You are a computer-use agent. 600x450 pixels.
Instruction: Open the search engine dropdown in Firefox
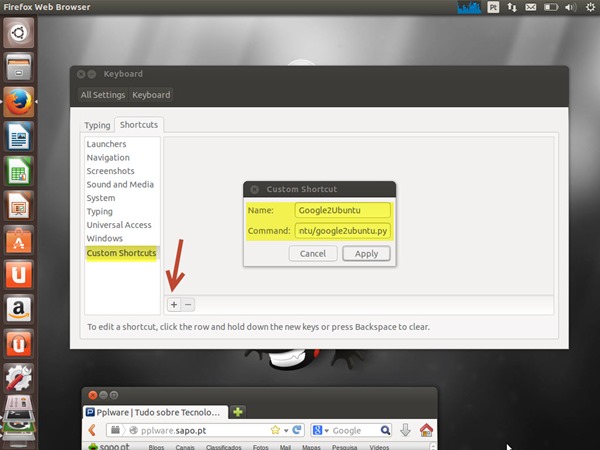tap(327, 431)
